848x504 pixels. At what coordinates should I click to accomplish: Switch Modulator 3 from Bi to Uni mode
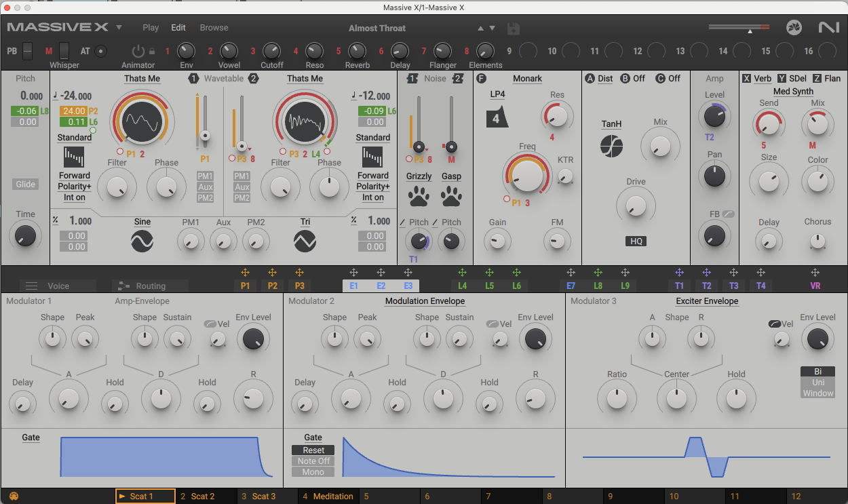click(x=817, y=382)
